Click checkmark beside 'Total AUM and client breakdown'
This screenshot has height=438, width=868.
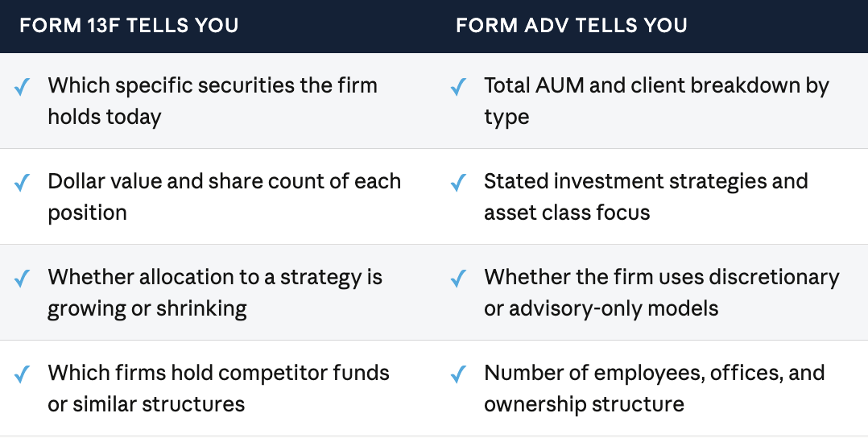click(x=458, y=86)
